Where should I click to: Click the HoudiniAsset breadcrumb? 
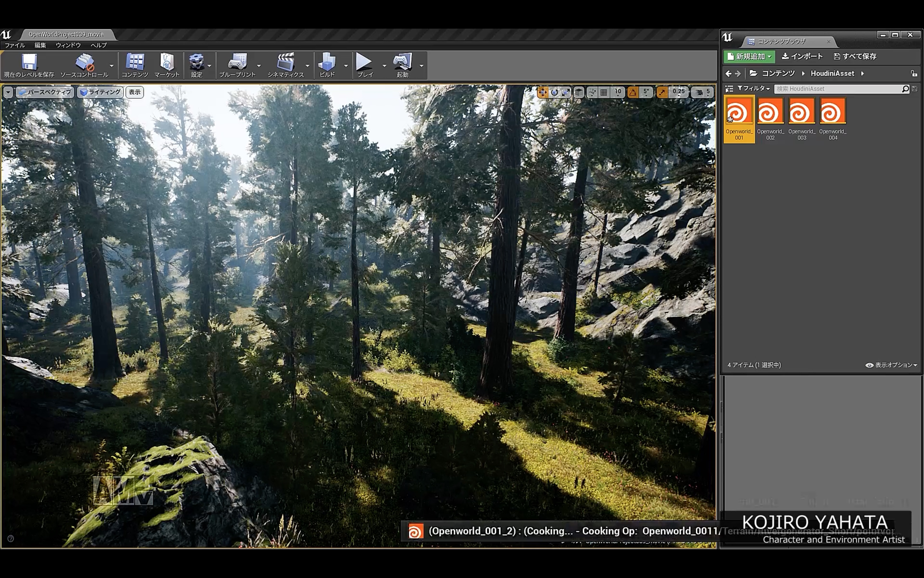pos(832,73)
